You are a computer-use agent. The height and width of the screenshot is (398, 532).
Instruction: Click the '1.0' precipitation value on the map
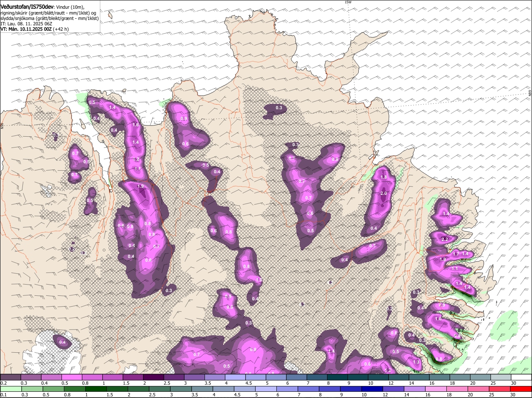[259, 280]
